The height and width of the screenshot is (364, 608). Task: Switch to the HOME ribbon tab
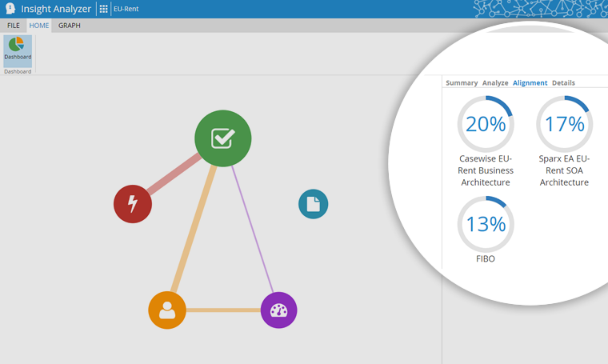pyautogui.click(x=39, y=25)
